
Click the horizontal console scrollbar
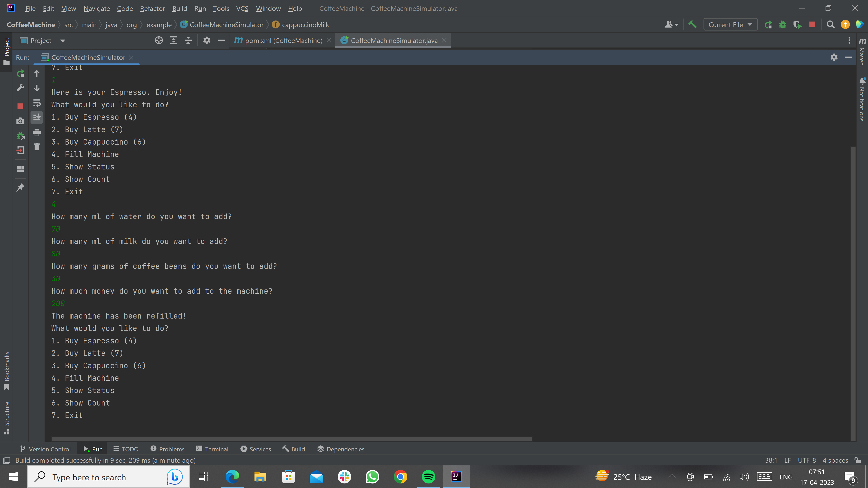click(290, 439)
